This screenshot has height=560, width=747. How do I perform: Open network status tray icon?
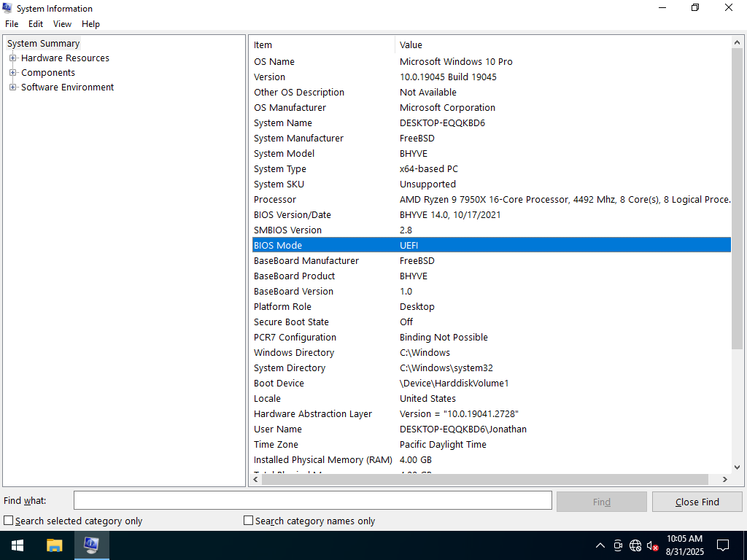click(635, 545)
